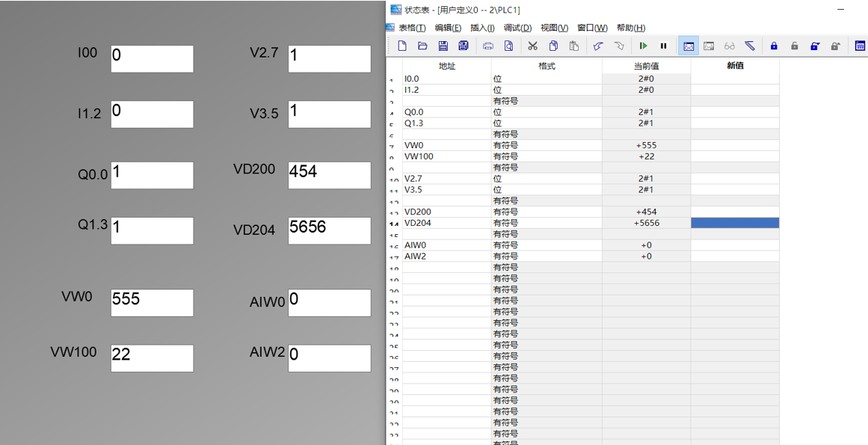The width and height of the screenshot is (868, 445).
Task: Click the VD204 field showing 5656
Action: 330,230
